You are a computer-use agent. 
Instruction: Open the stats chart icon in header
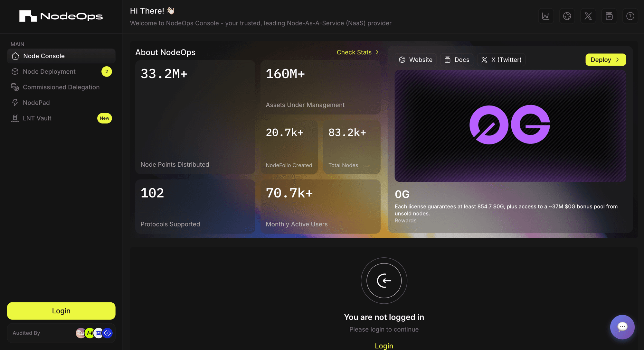(546, 16)
